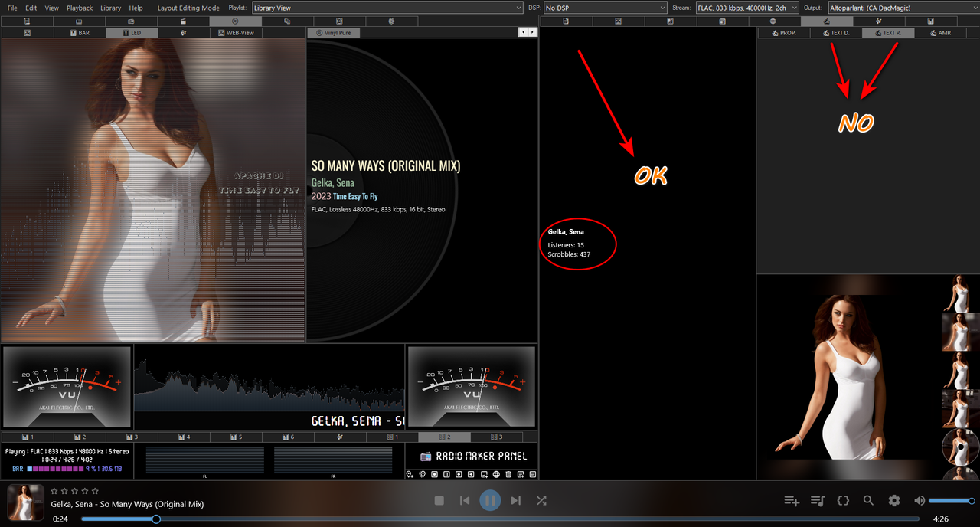
Task: Open the Help menu
Action: coord(136,8)
